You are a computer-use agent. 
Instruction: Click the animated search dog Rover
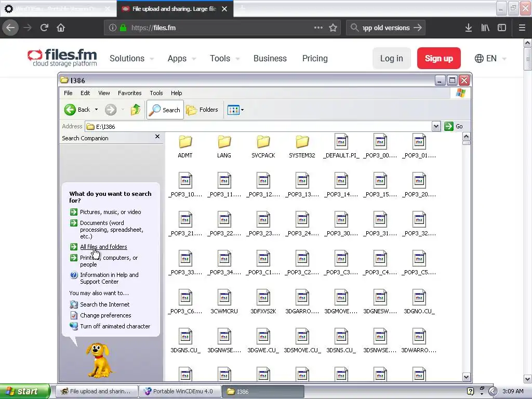[98, 360]
